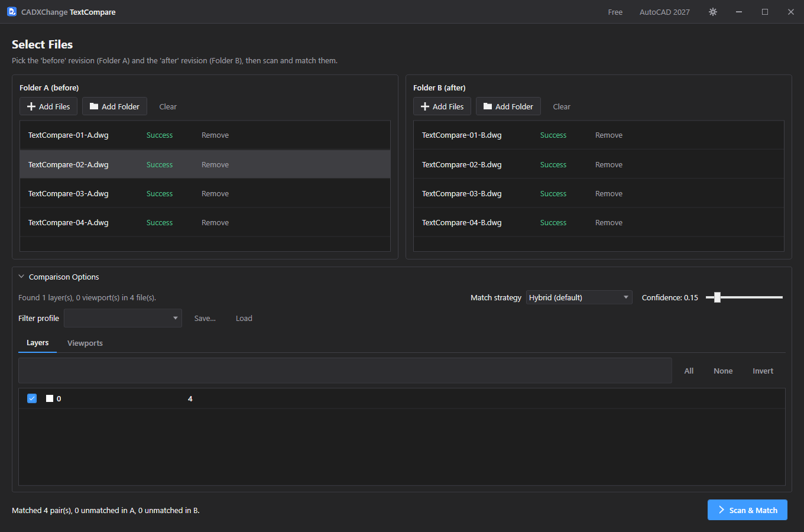Close the TextCompare window
Image resolution: width=804 pixels, height=532 pixels.
[x=791, y=12]
